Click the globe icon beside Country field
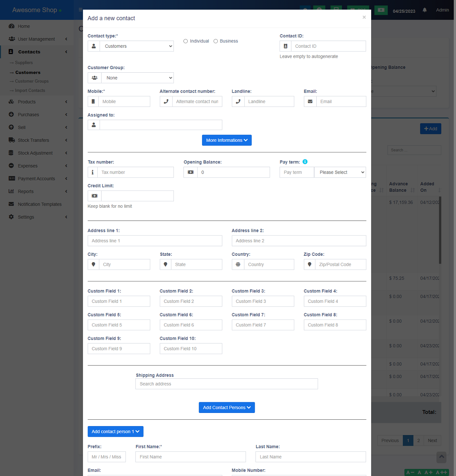 tap(238, 264)
